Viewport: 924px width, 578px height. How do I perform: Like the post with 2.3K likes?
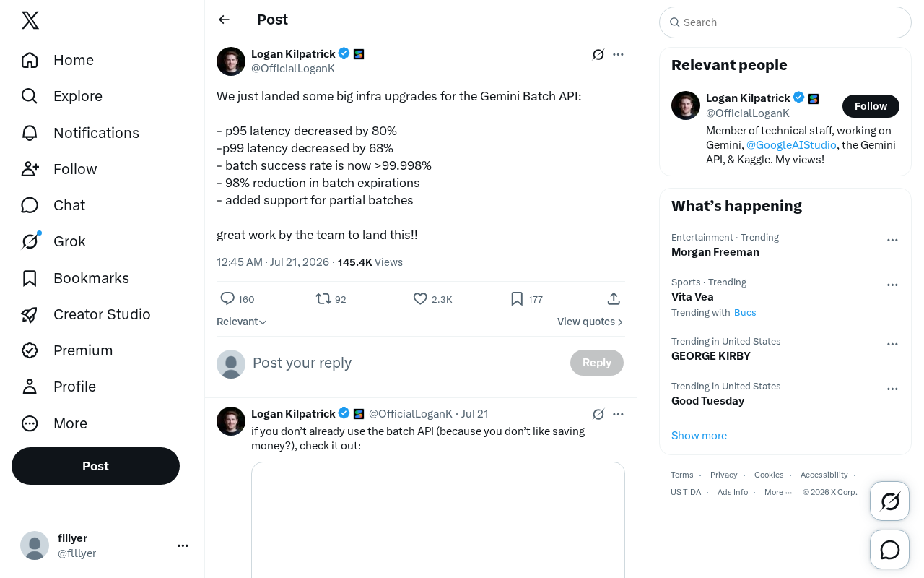coord(420,298)
